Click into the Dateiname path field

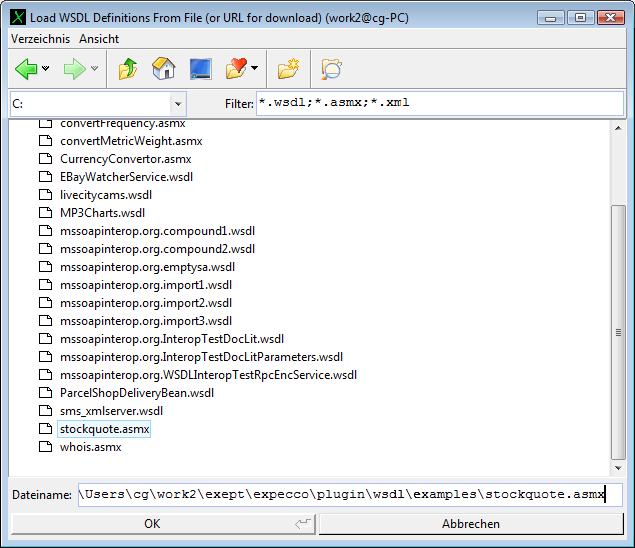(349, 495)
